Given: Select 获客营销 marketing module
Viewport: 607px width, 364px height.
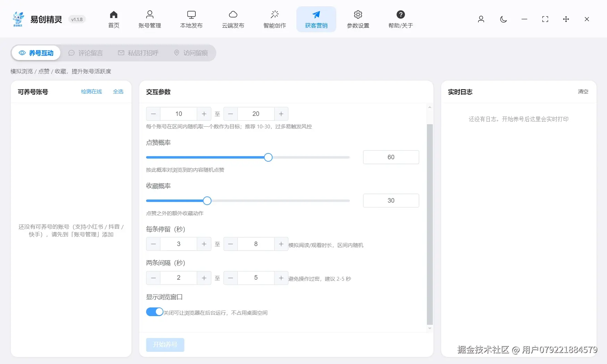Looking at the screenshot, I should tap(316, 19).
